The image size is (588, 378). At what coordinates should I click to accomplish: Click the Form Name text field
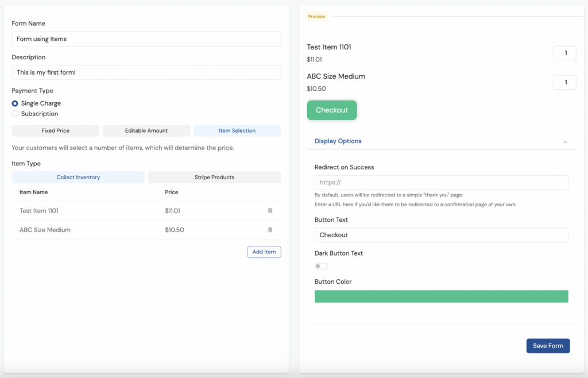click(146, 38)
